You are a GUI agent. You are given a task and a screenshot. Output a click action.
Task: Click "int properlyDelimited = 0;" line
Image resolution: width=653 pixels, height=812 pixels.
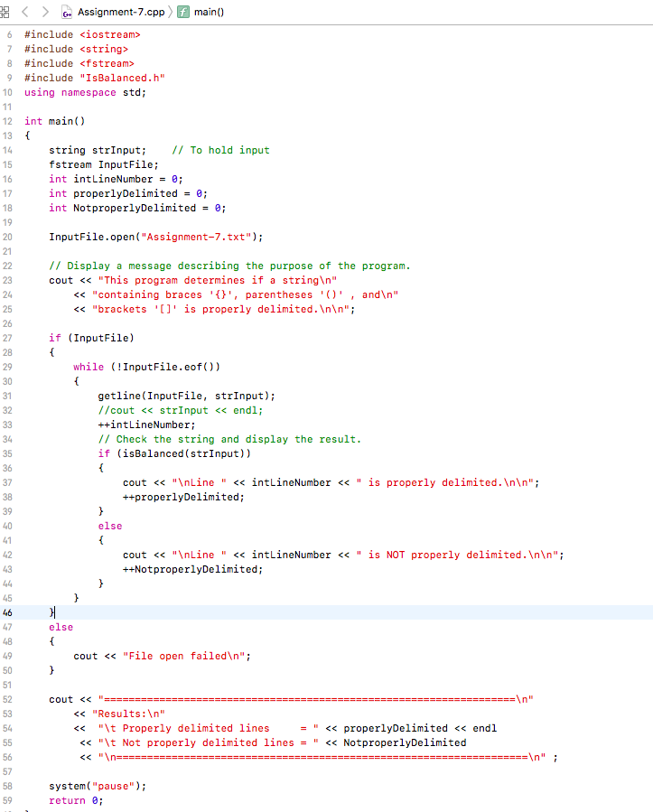click(x=128, y=193)
